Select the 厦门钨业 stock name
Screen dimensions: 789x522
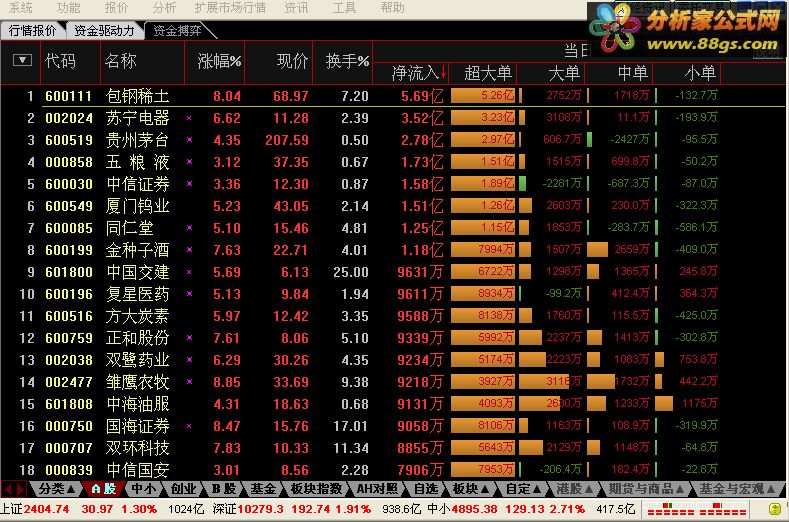[137, 206]
